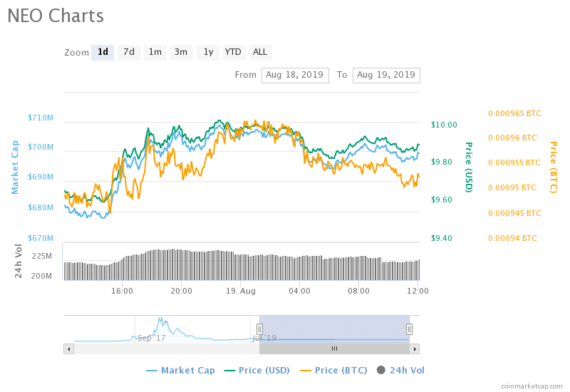Click the 0.00095 BTC label
This screenshot has width=570, height=392.
coord(512,188)
